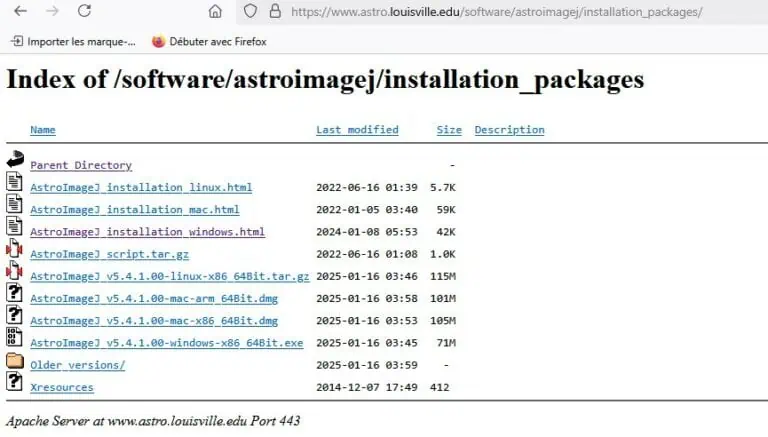Image resolution: width=768 pixels, height=437 pixels.
Task: Click the unknown-file icon beside mac-x86_64Bit.dmg
Action: coord(14,315)
